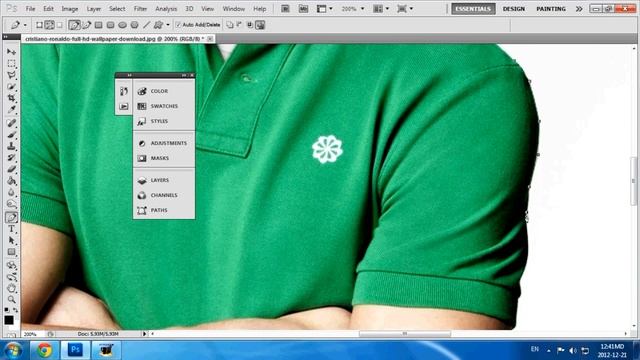
Task: Select the Rectangle shape tool in toolbox
Action: click(11, 251)
